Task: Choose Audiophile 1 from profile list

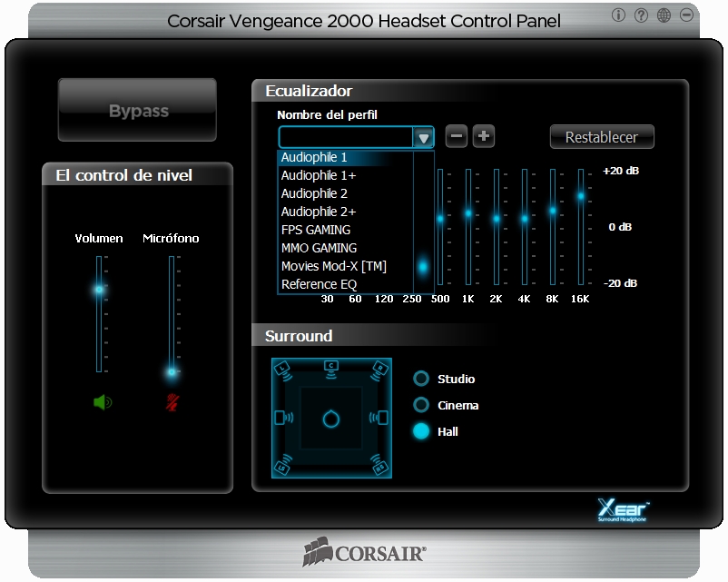Action: [x=345, y=157]
